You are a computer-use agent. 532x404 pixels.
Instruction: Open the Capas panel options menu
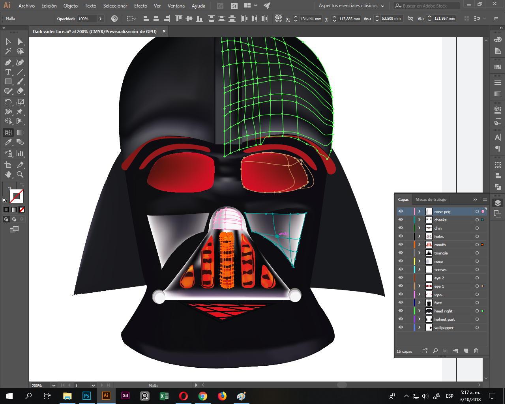coord(485,199)
